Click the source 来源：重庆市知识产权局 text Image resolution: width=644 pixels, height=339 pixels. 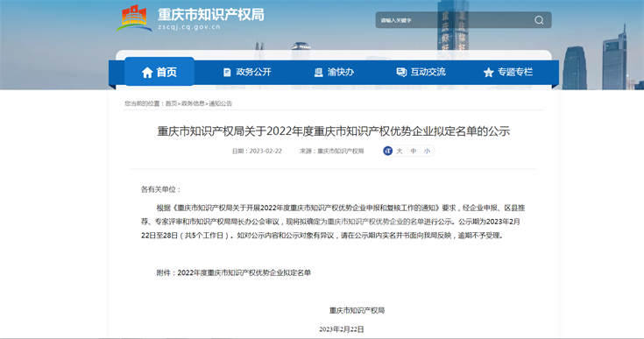(332, 151)
